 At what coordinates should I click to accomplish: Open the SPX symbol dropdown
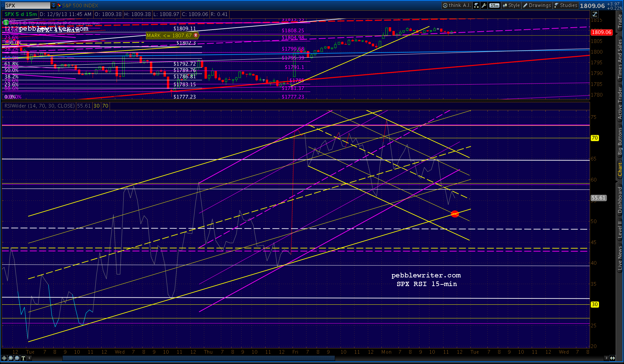click(54, 5)
